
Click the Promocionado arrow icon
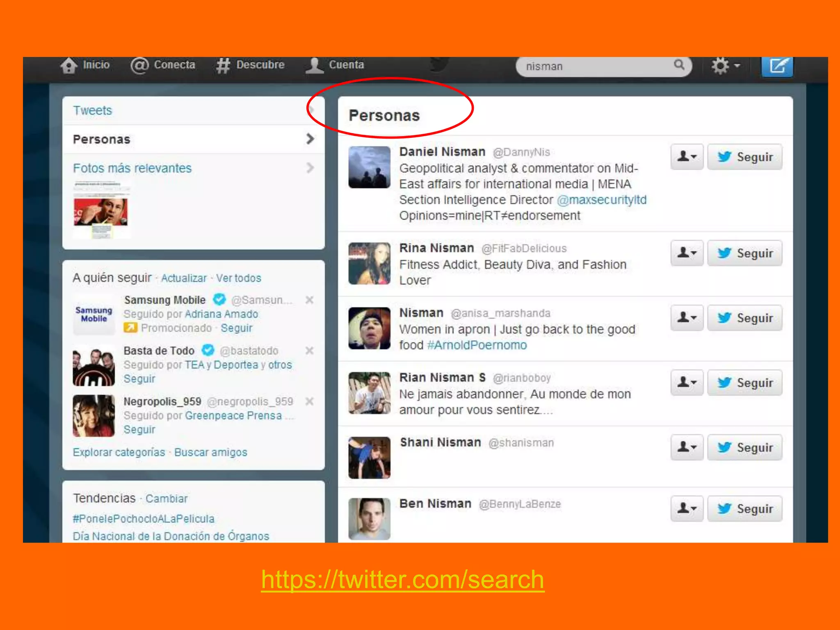[130, 328]
